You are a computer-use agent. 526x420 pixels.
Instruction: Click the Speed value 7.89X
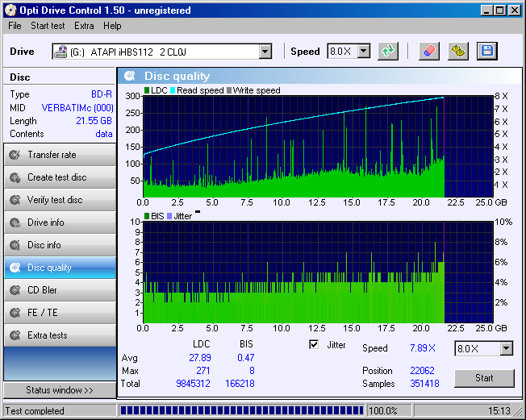click(x=423, y=348)
